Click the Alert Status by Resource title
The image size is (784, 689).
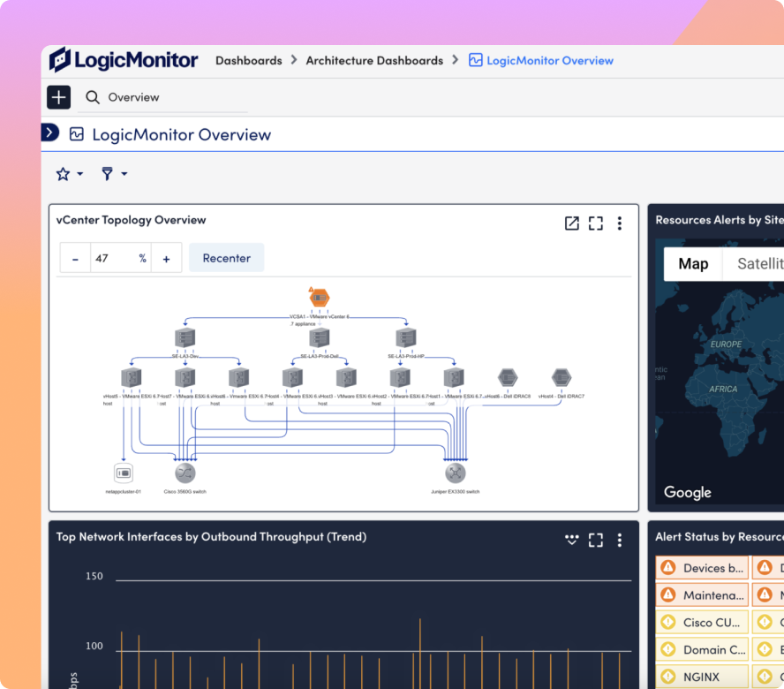pos(720,536)
